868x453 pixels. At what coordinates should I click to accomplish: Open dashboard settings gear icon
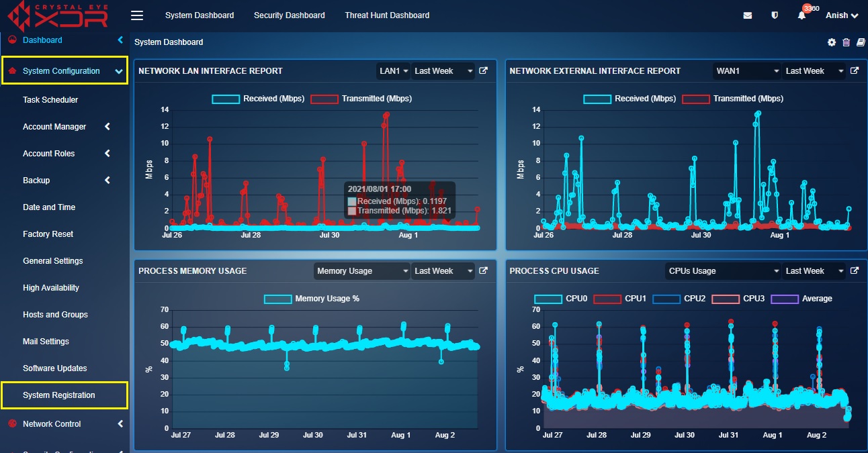tap(832, 42)
